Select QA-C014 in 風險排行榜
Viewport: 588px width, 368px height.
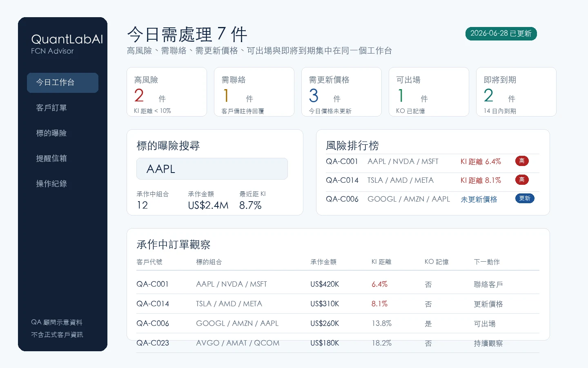coord(342,180)
